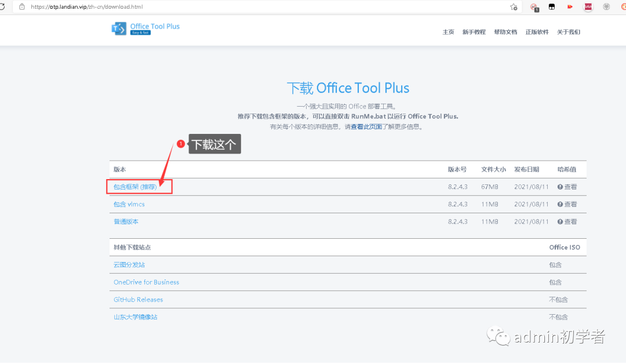The image size is (626, 364).
Task: Click the 文件大小 column header
Action: click(493, 169)
